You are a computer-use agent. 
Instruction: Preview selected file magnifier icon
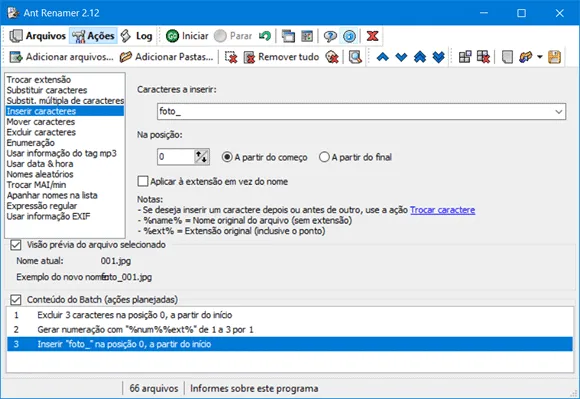pyautogui.click(x=355, y=57)
